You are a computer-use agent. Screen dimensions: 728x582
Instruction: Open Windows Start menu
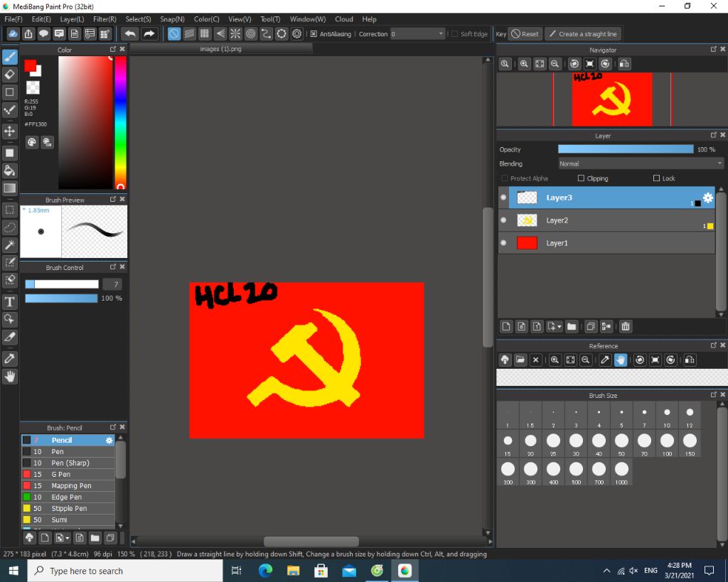14,571
